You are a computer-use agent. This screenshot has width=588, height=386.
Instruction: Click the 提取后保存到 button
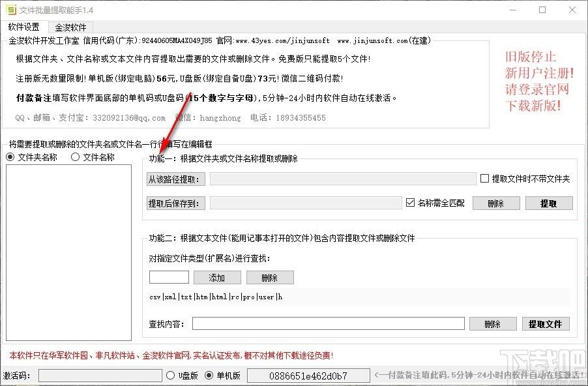click(176, 203)
